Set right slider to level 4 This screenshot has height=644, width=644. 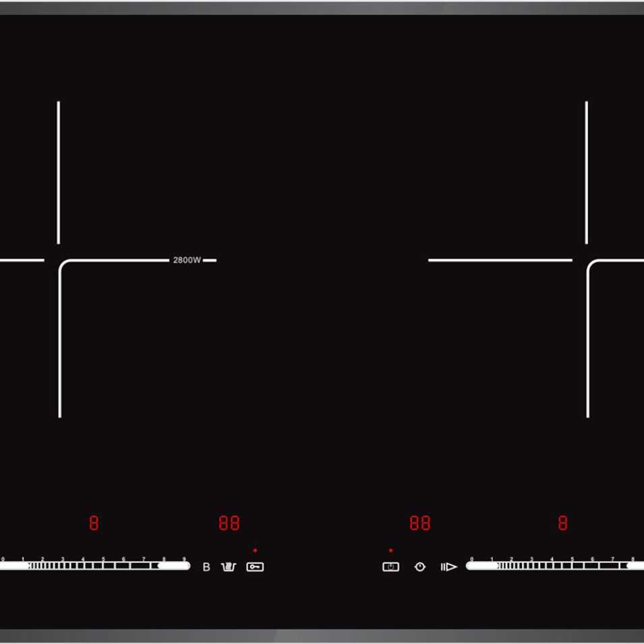(552, 566)
